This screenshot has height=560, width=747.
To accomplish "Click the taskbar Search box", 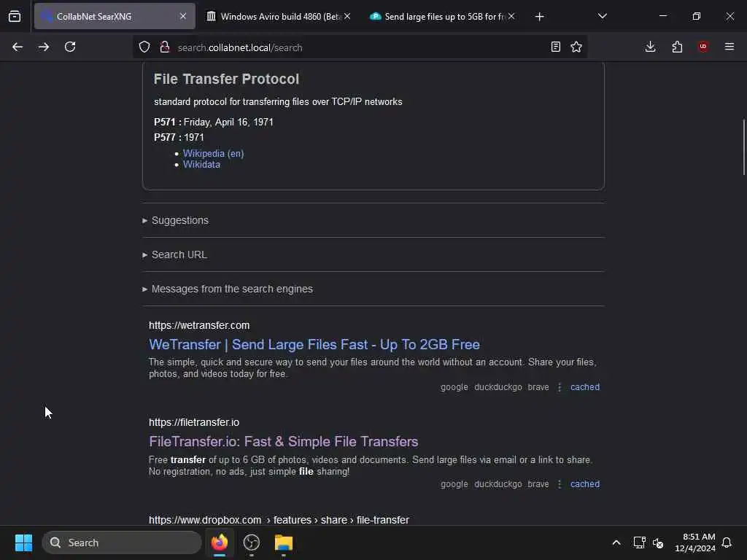I will [x=122, y=542].
